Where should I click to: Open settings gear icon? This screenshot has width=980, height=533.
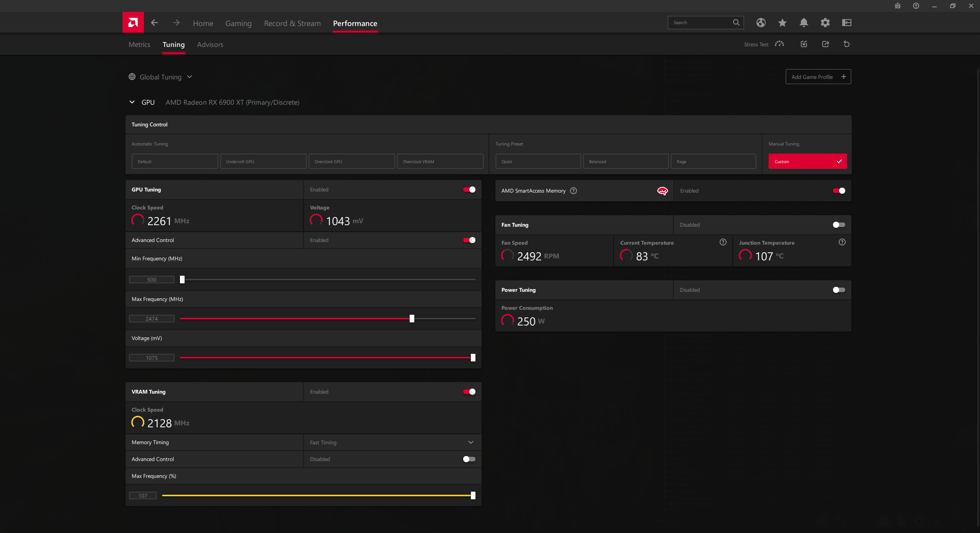click(x=825, y=23)
